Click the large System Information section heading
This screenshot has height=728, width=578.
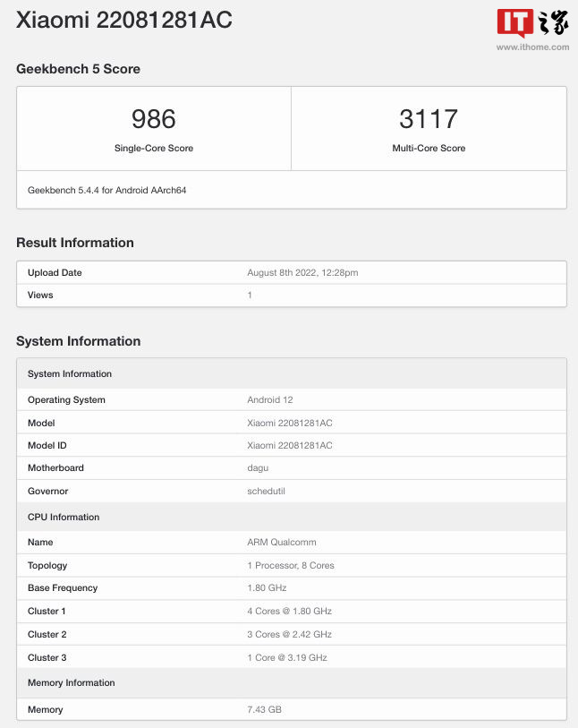(x=78, y=341)
